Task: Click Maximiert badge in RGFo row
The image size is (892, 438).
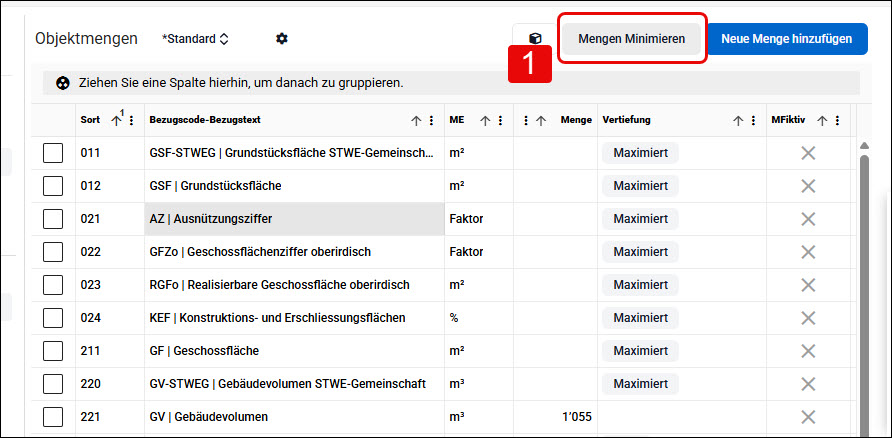Action: click(x=641, y=285)
